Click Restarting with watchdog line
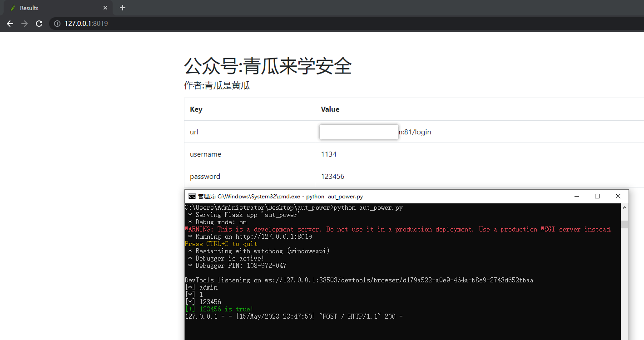The height and width of the screenshot is (340, 644). point(259,251)
